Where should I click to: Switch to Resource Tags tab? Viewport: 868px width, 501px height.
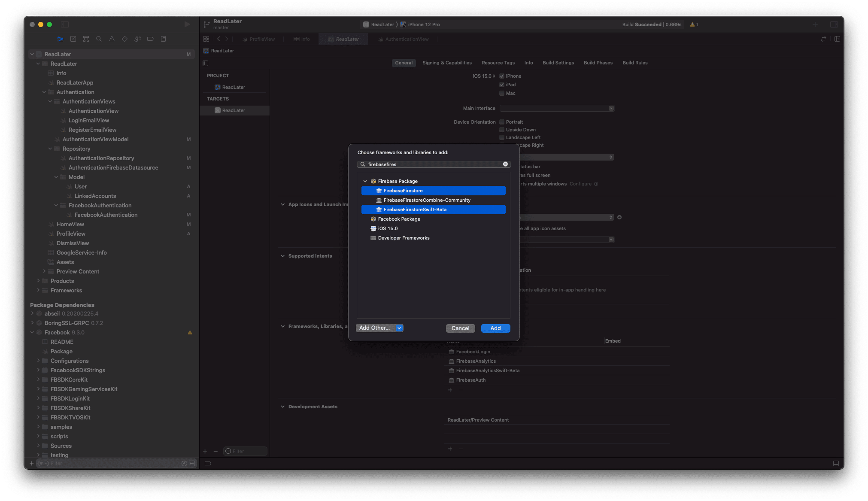[498, 63]
